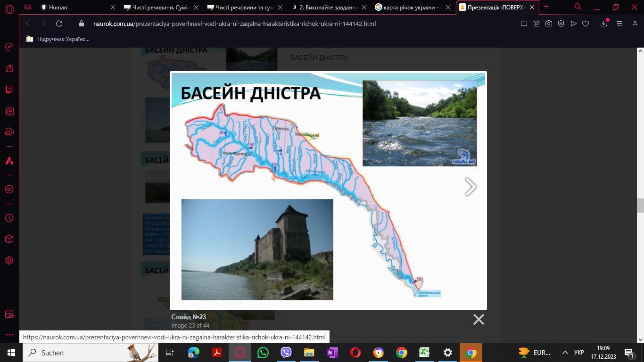This screenshot has width=644, height=362.
Task: Click the page vertical scrollbar thumb
Action: (x=640, y=206)
